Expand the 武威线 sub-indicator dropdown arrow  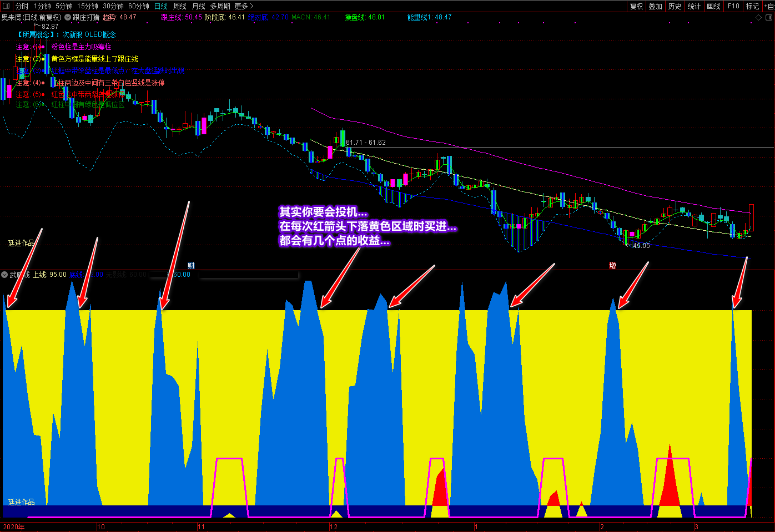pos(5,275)
